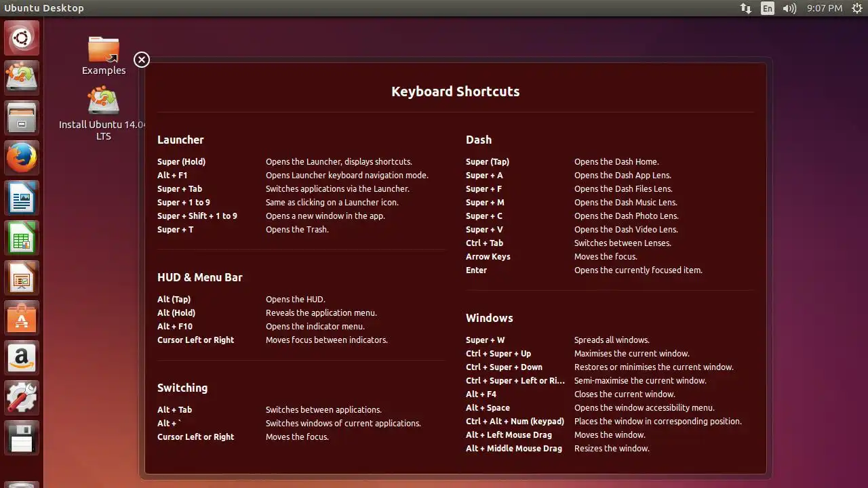Close the Keyboard Shortcuts overlay

[x=142, y=60]
